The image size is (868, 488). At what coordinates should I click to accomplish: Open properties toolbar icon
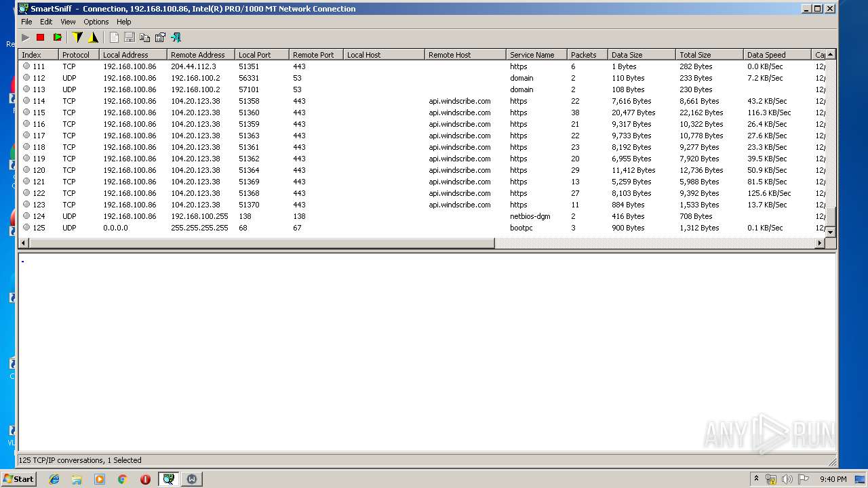click(160, 37)
